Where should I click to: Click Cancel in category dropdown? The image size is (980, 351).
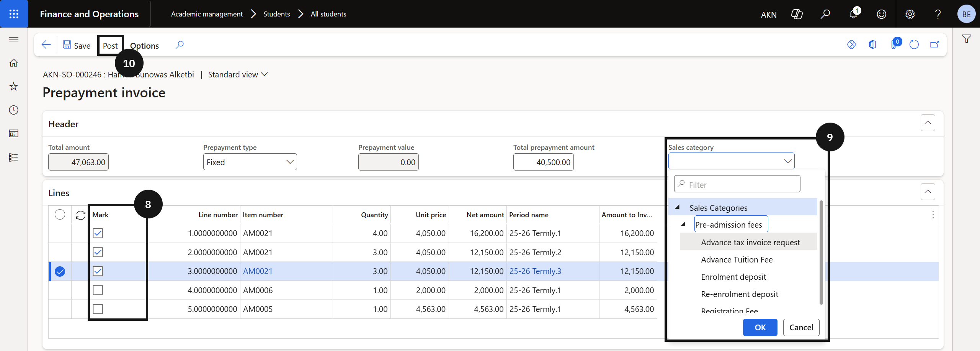[801, 327]
